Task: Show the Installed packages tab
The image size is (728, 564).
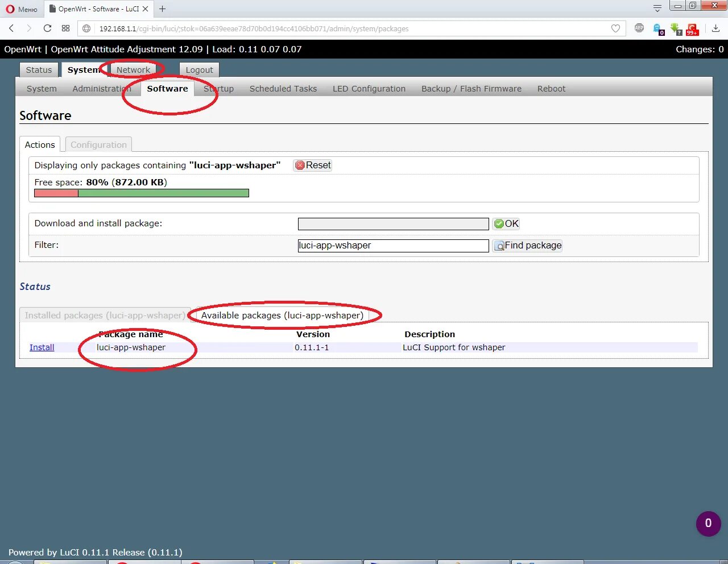Action: [105, 315]
